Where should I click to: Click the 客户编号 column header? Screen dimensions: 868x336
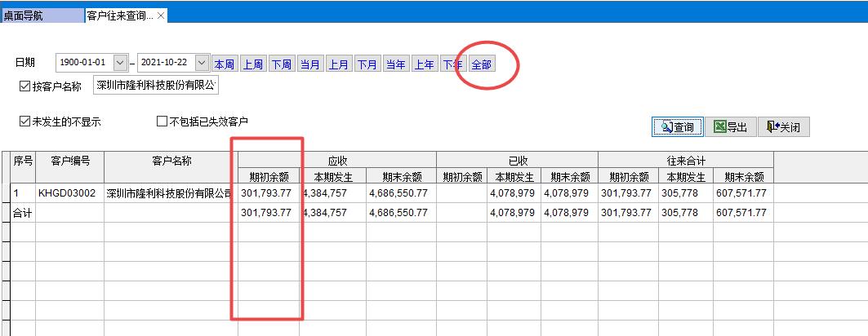coord(69,161)
